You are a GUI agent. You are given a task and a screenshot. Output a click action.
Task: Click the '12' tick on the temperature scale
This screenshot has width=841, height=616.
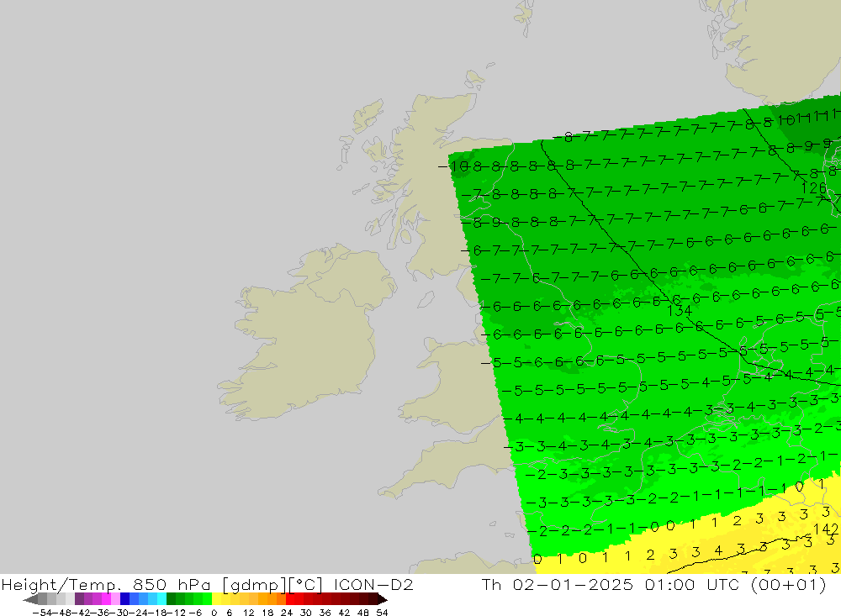coord(248,613)
